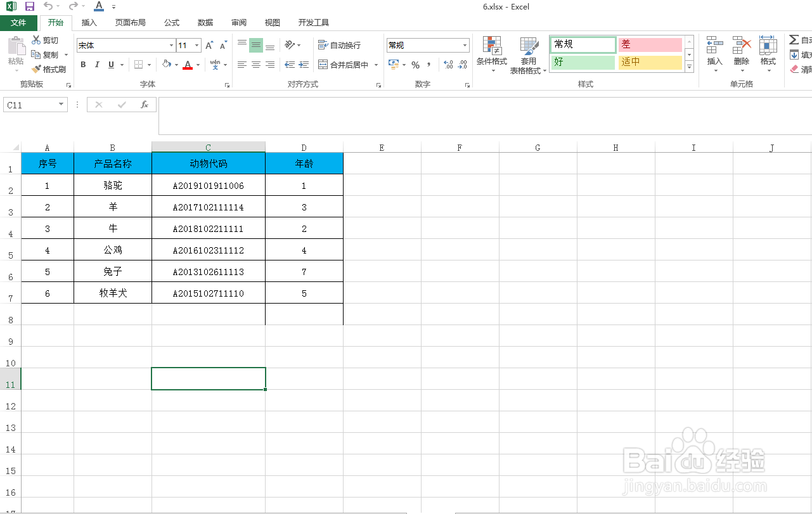The height and width of the screenshot is (514, 812).
Task: Switch to the 页面布局 tab
Action: tap(130, 23)
